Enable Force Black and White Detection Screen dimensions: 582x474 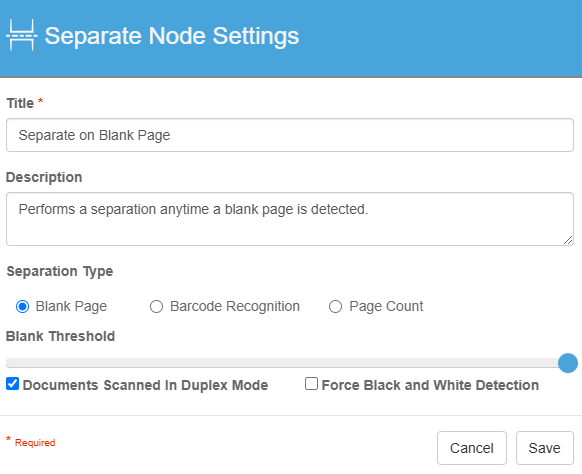pos(311,384)
